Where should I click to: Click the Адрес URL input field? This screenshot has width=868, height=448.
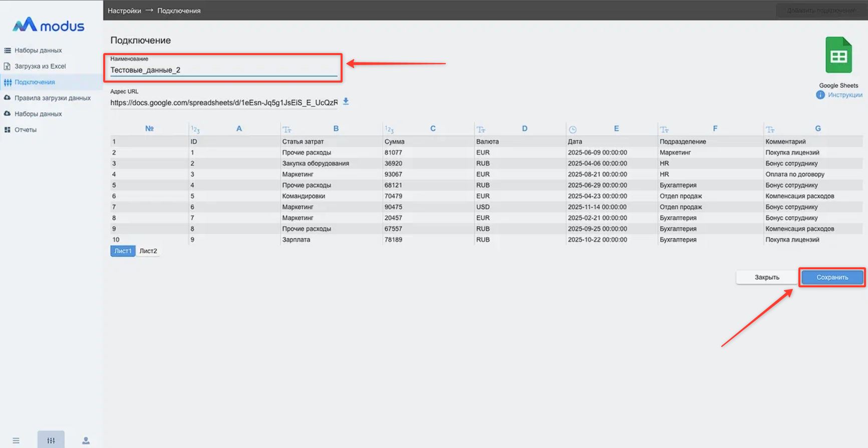click(x=223, y=103)
